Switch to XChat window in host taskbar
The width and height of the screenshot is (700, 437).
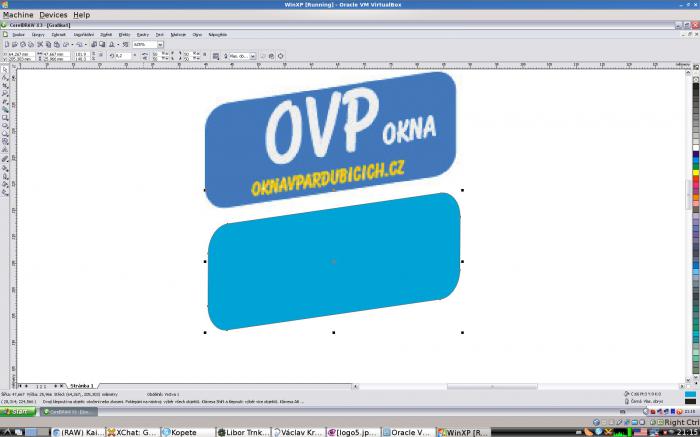point(133,432)
